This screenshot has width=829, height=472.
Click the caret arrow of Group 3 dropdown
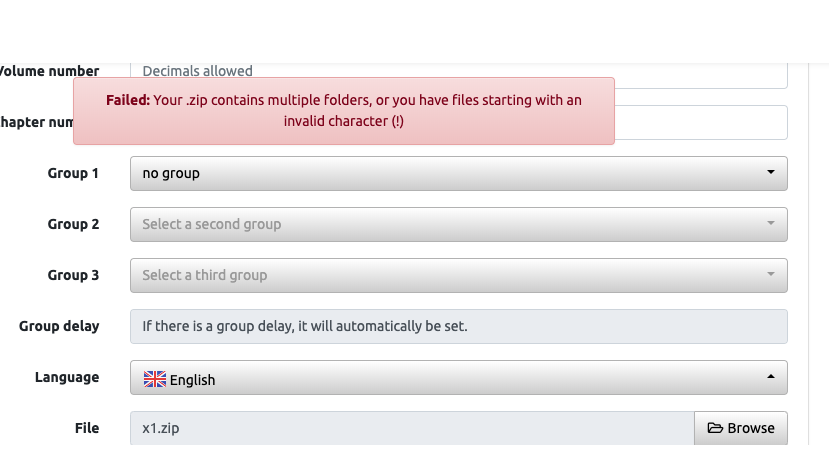[770, 275]
